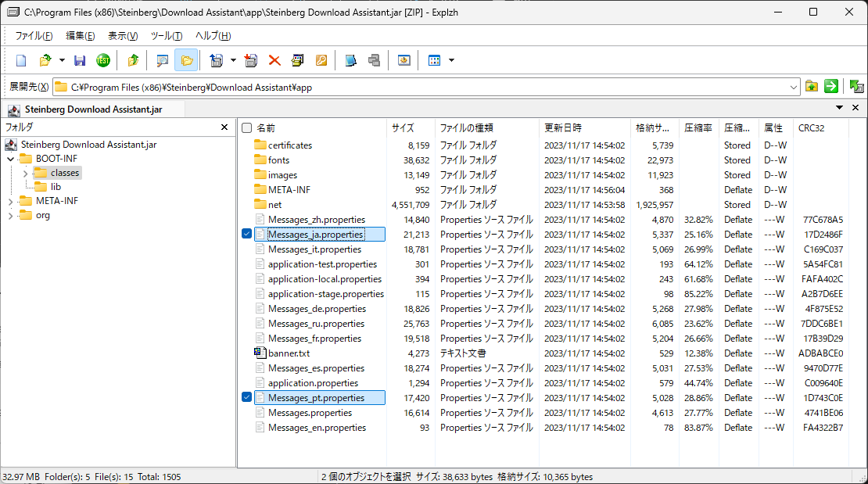Click the red X delete icon
The height and width of the screenshot is (484, 868).
[x=274, y=60]
